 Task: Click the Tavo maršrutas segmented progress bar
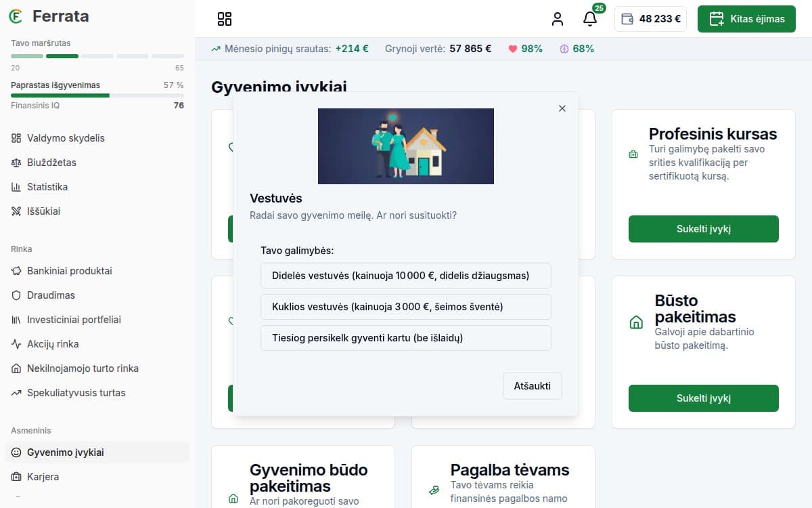97,56
